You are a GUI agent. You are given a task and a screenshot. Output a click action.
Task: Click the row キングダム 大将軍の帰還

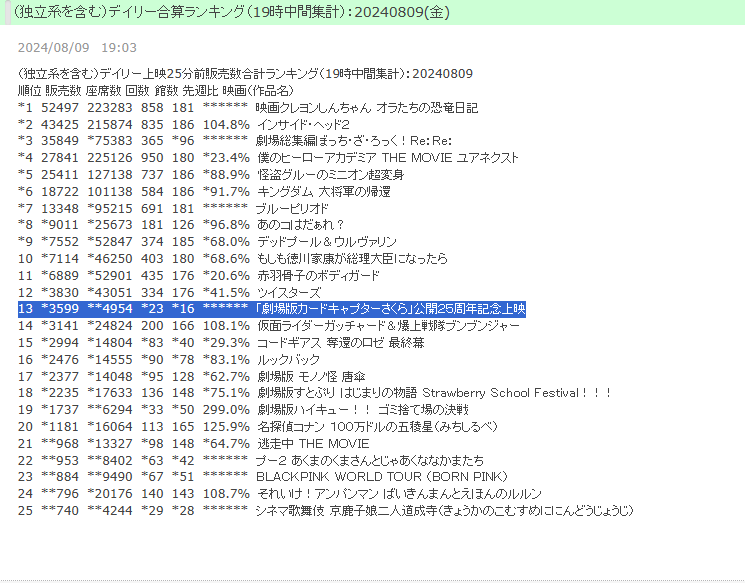pos(204,191)
